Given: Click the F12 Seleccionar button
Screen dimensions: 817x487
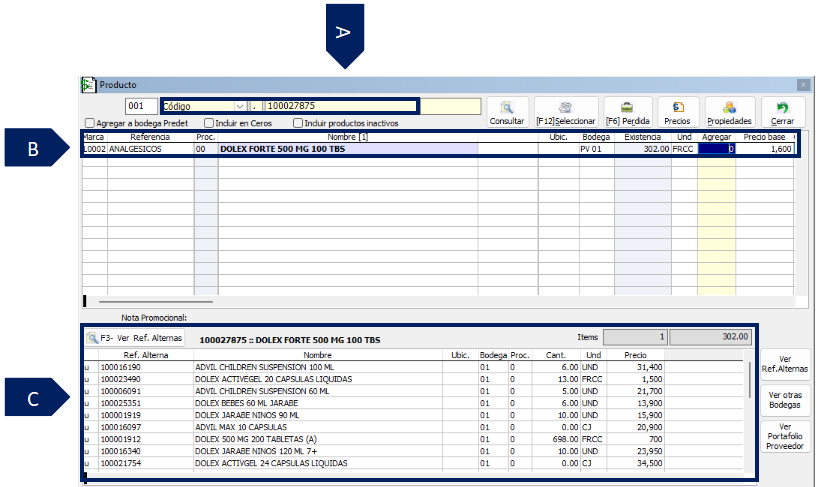Looking at the screenshot, I should [x=566, y=113].
